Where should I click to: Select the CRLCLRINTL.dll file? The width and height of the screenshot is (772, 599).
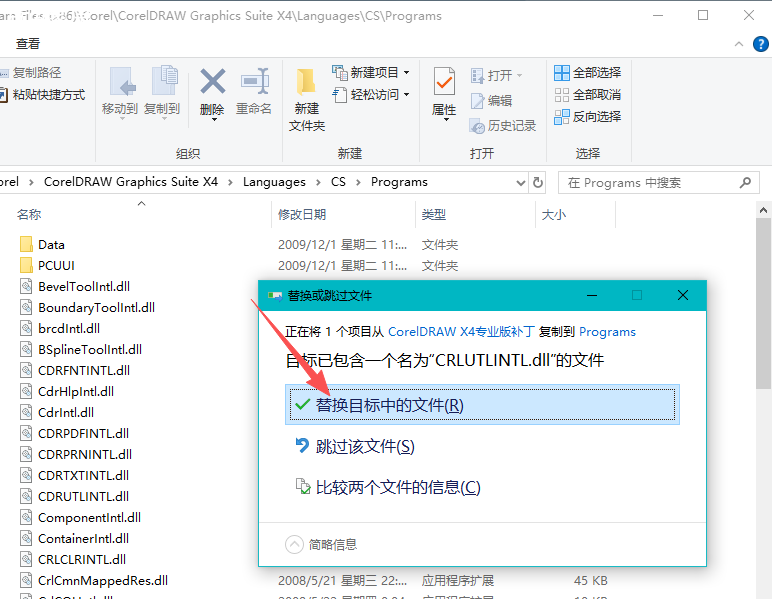click(x=73, y=560)
